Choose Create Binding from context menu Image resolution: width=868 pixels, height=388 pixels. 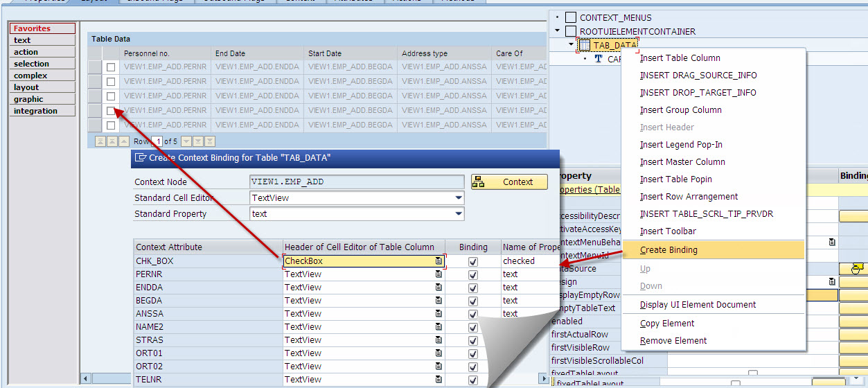pyautogui.click(x=714, y=250)
